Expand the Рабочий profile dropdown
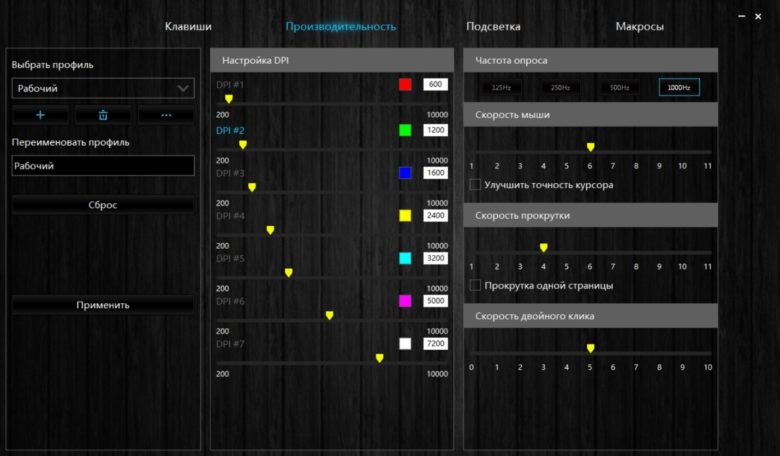Viewport: 780px width, 456px height. 103,88
